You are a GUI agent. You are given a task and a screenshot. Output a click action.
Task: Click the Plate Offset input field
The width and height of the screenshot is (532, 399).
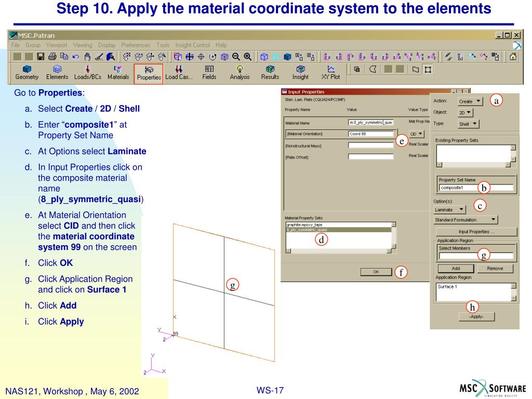(x=371, y=156)
